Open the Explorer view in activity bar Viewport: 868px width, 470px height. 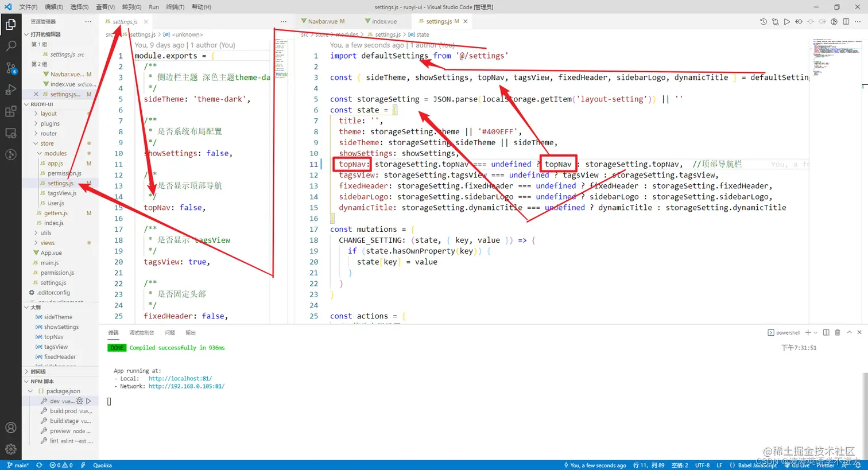pos(10,24)
